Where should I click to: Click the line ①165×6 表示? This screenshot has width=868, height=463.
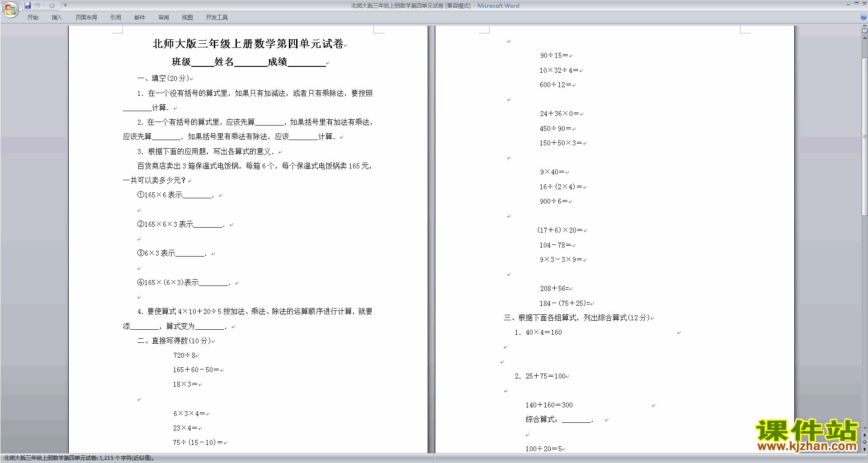pyautogui.click(x=175, y=195)
